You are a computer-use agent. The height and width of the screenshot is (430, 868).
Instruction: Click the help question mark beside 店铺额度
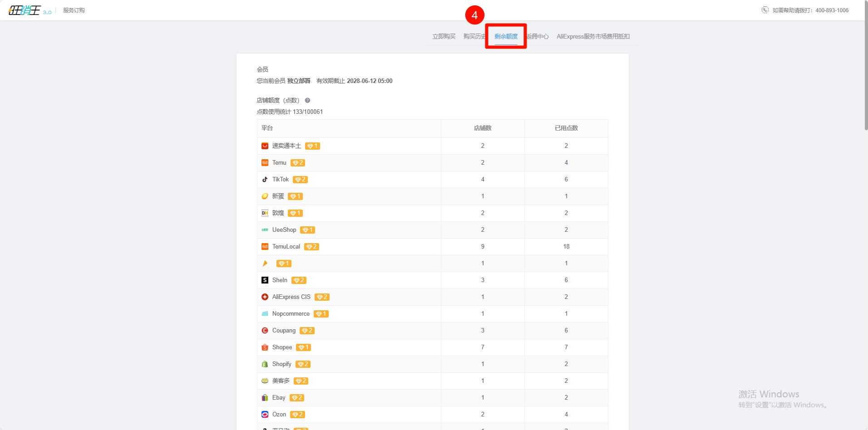coord(307,100)
